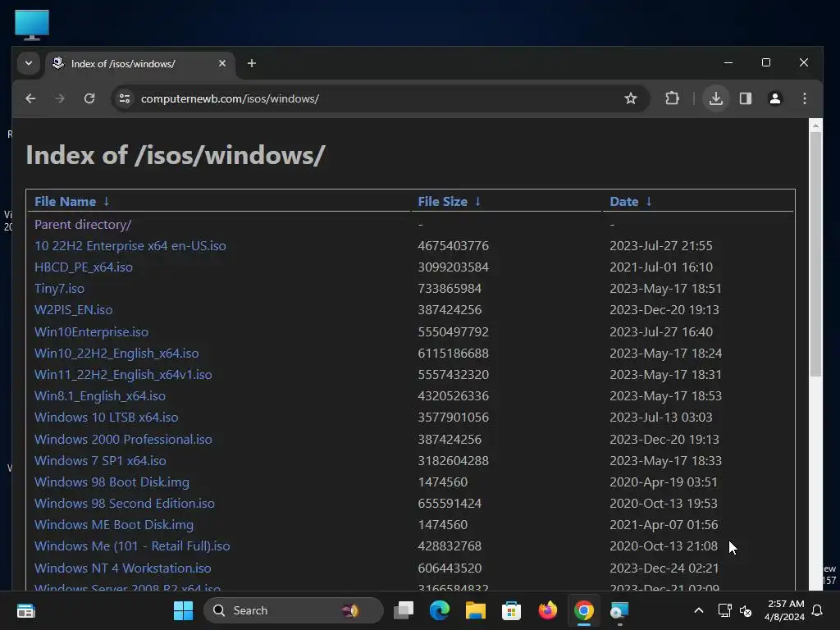Open the Chrome profile menu
The image size is (840, 630).
click(774, 98)
